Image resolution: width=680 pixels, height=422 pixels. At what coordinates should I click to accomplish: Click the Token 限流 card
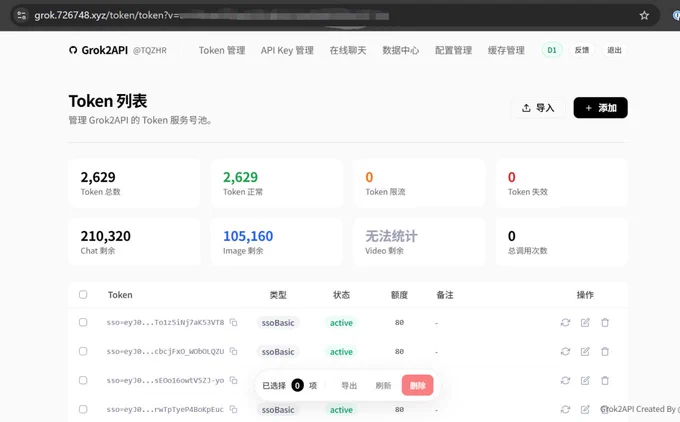click(x=419, y=183)
